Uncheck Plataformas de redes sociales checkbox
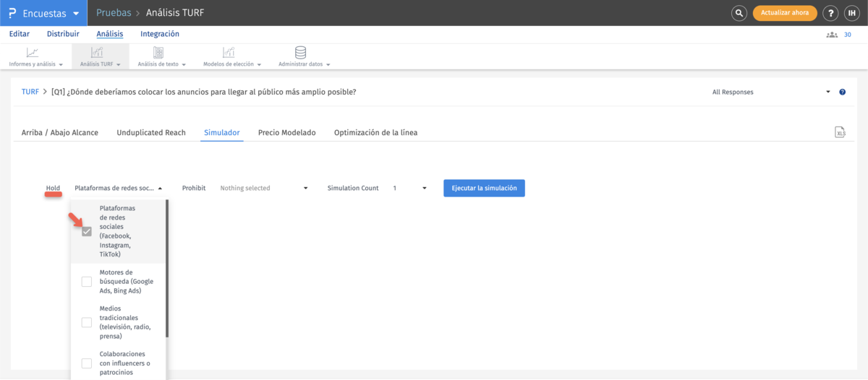 (x=87, y=232)
